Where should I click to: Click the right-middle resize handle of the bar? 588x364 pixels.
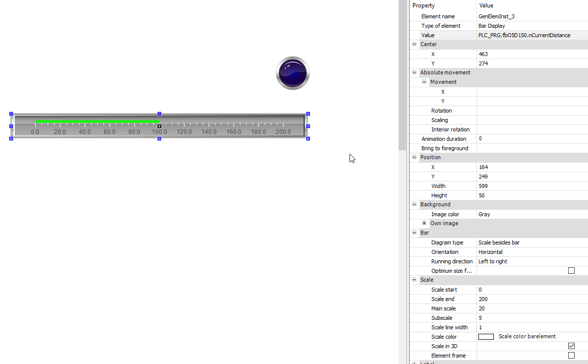pos(308,126)
